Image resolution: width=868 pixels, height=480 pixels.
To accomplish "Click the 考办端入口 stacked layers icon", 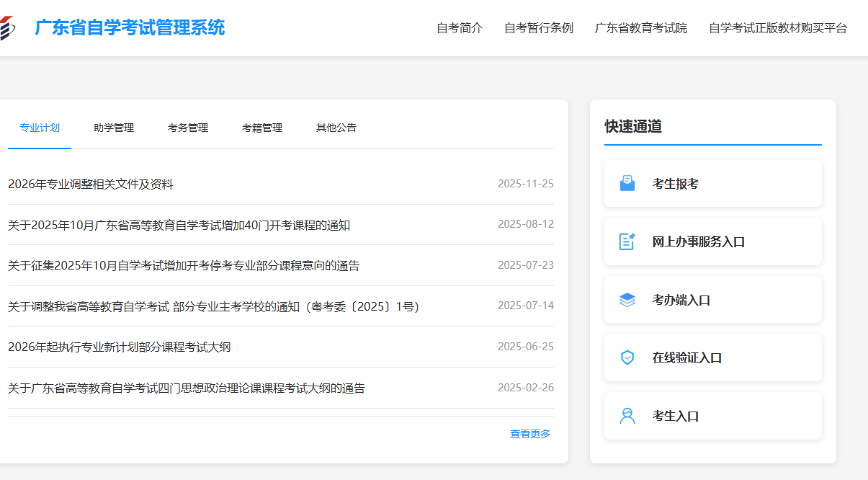I will (x=627, y=300).
